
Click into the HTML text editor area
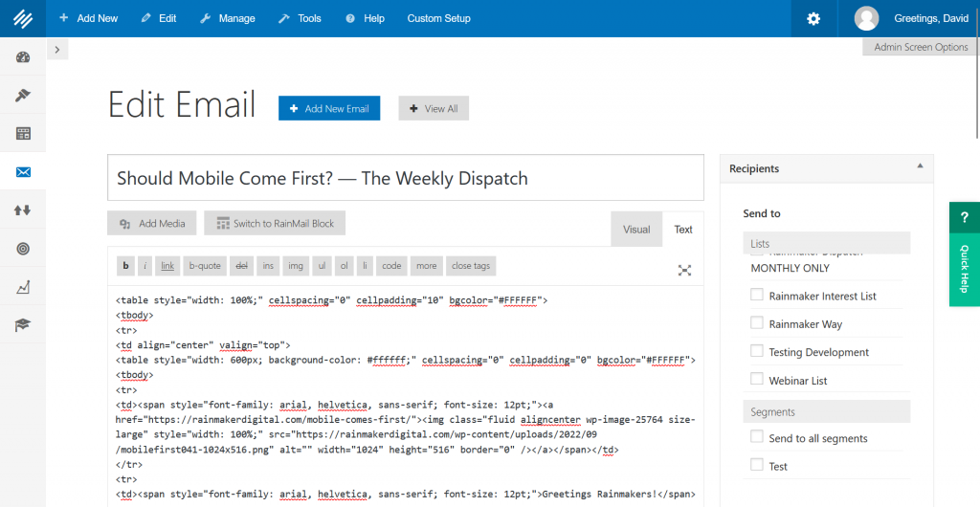406,396
